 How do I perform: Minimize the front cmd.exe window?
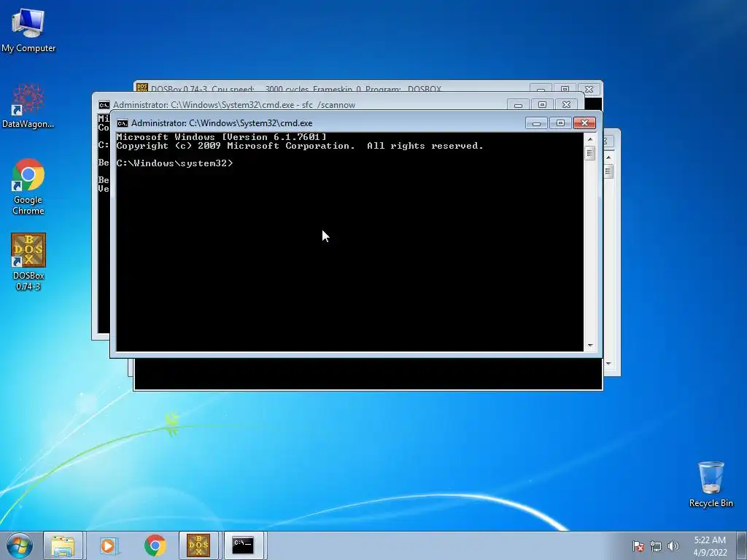click(x=536, y=123)
